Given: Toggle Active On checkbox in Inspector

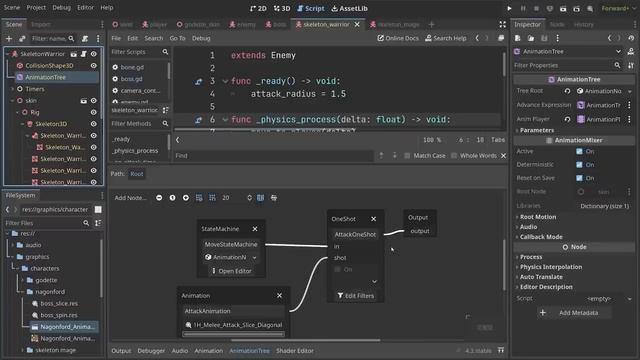Looking at the screenshot, I should (579, 151).
